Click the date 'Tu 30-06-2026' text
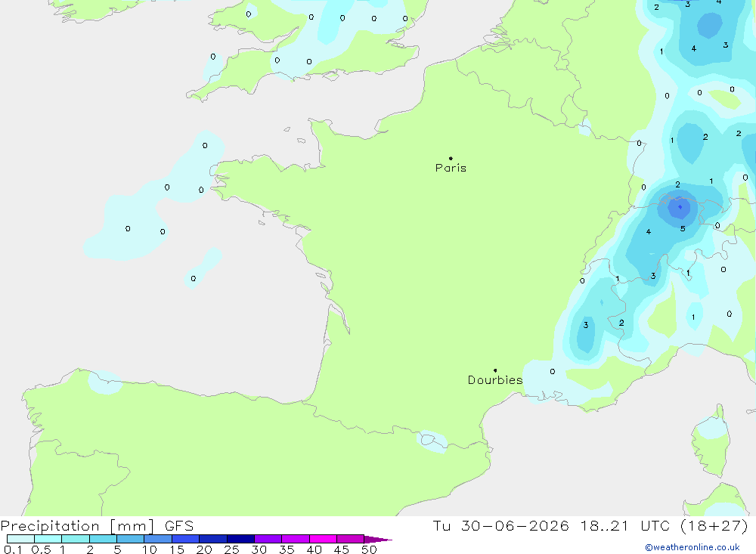Screen dimensions: 756x554 point(500,526)
